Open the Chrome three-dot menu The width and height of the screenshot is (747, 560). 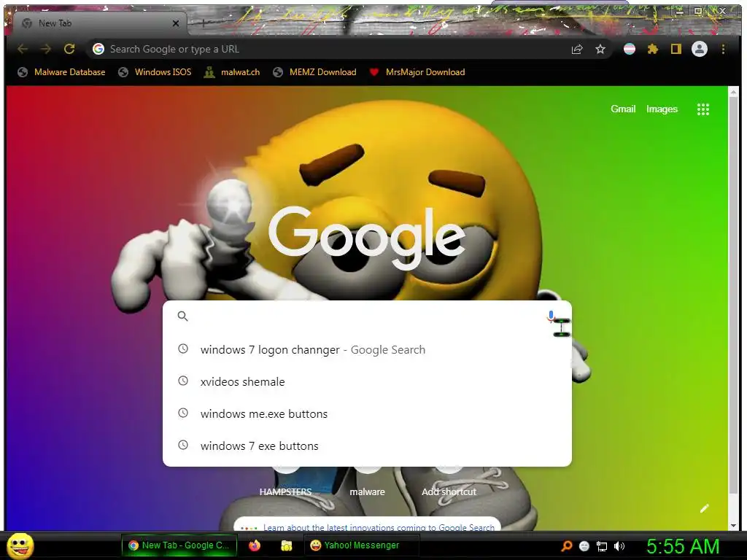coord(723,49)
